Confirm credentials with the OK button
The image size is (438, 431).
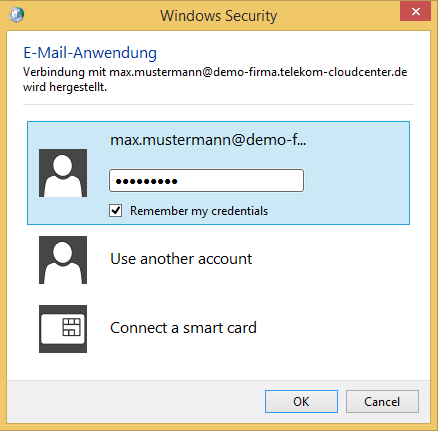[x=301, y=402]
